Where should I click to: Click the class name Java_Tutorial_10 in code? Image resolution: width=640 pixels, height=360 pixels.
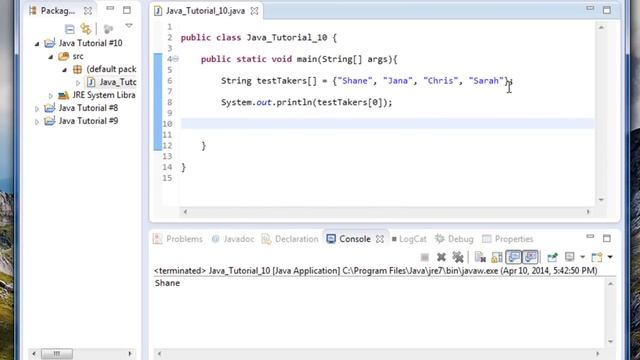coord(287,38)
